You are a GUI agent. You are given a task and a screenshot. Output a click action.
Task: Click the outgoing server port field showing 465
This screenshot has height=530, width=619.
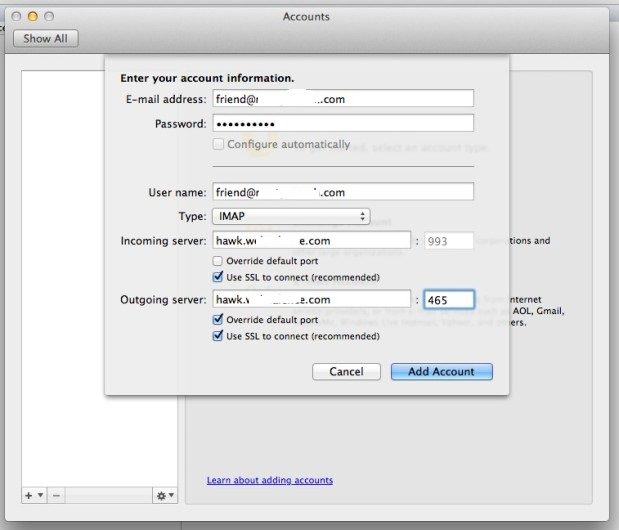449,300
